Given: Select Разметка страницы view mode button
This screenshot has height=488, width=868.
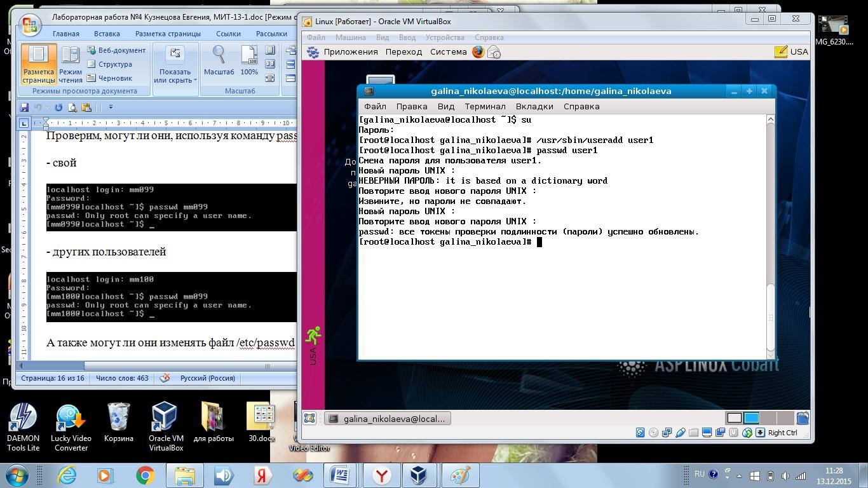Looking at the screenshot, I should click(x=39, y=64).
